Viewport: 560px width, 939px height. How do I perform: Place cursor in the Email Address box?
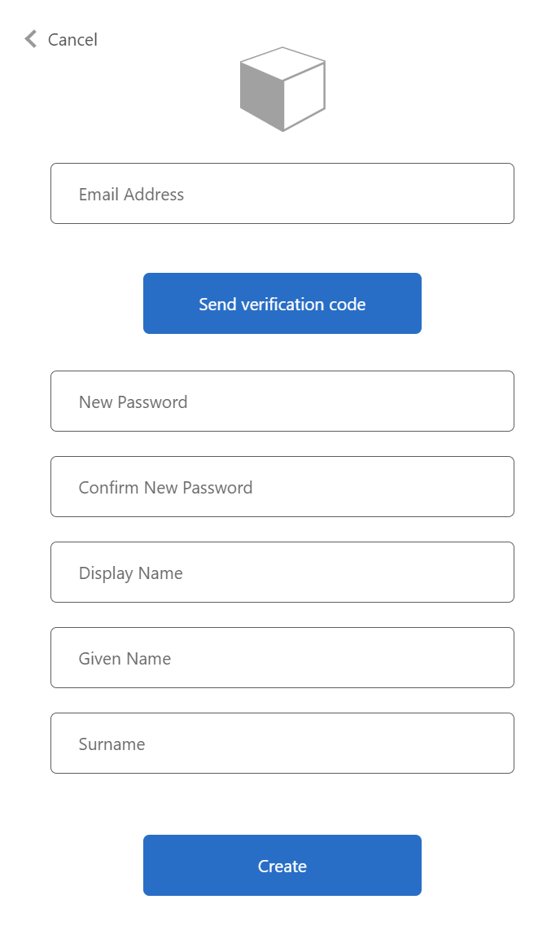pos(282,193)
